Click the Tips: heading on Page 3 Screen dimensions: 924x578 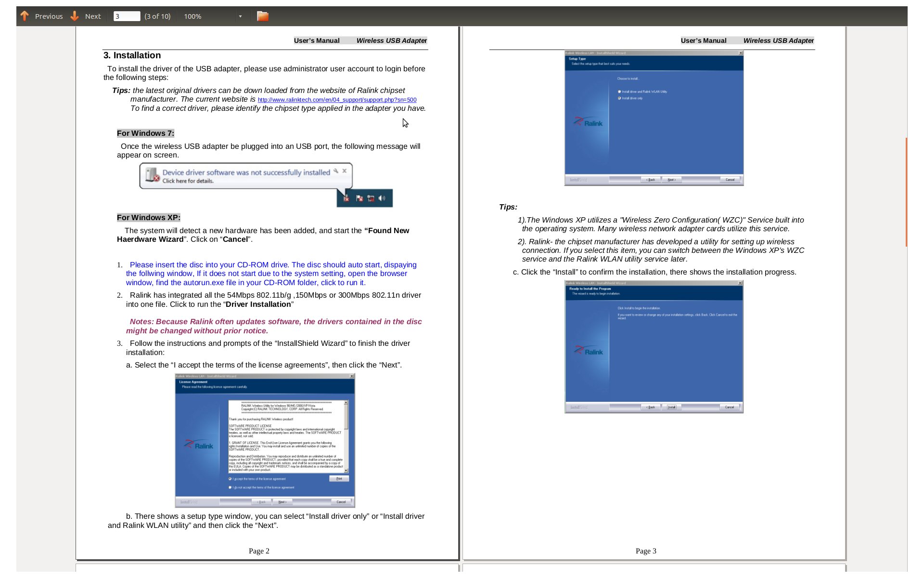508,207
